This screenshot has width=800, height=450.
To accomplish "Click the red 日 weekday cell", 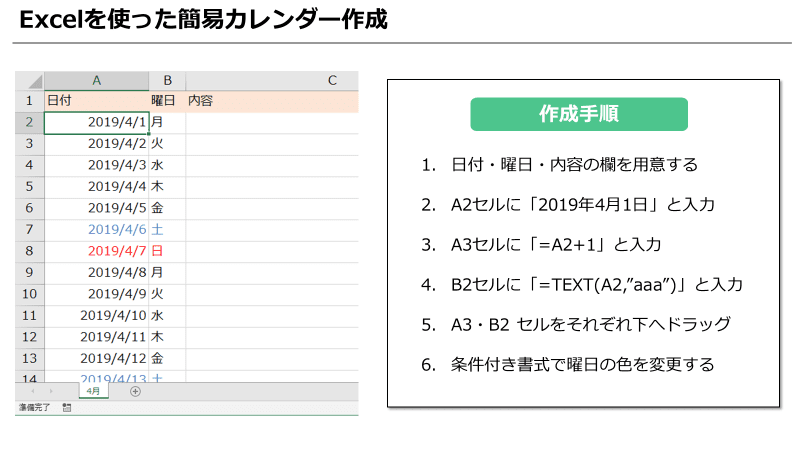I will pyautogui.click(x=167, y=251).
